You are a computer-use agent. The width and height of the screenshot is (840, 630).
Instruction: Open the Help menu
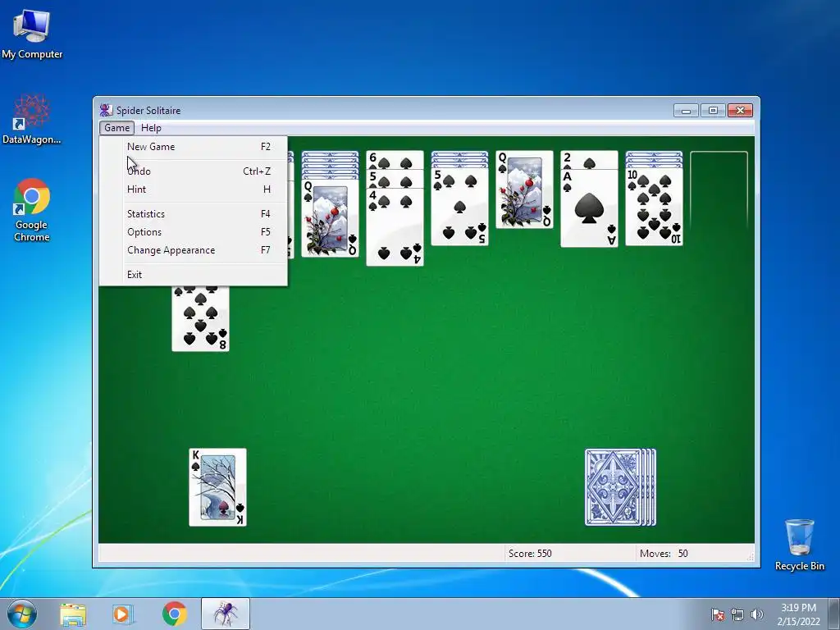(x=151, y=127)
